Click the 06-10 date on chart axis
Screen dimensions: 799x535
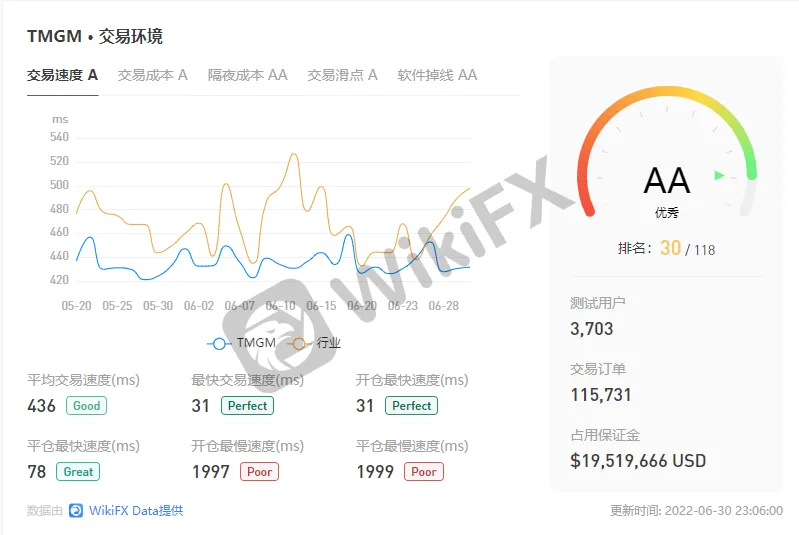pos(280,306)
